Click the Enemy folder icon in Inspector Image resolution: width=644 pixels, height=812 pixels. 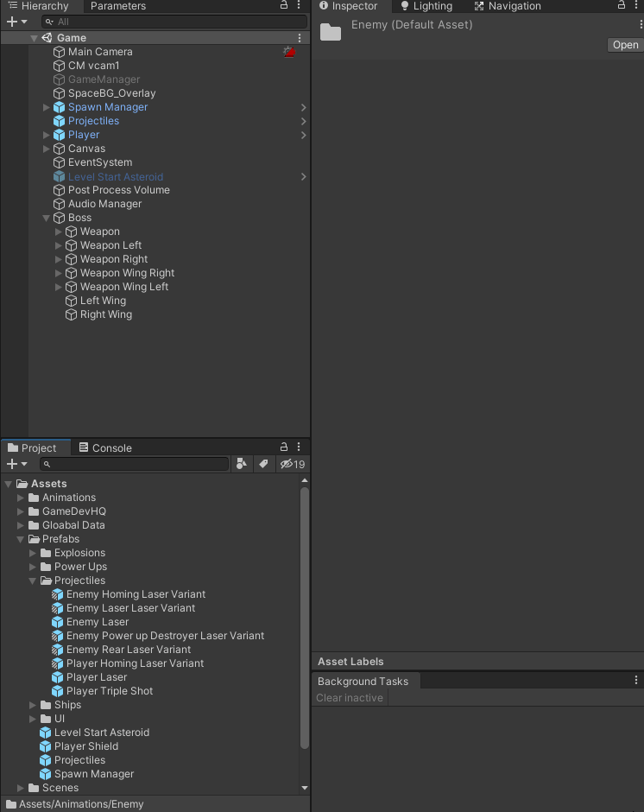click(x=331, y=32)
